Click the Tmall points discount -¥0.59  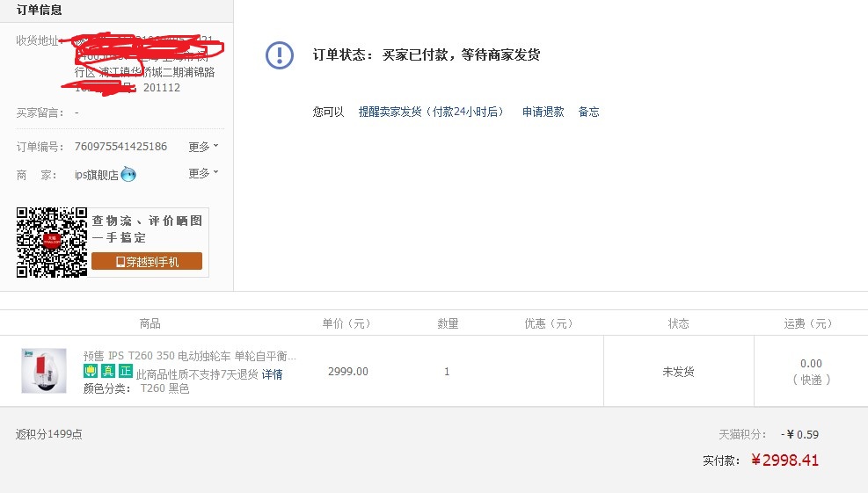tap(799, 434)
